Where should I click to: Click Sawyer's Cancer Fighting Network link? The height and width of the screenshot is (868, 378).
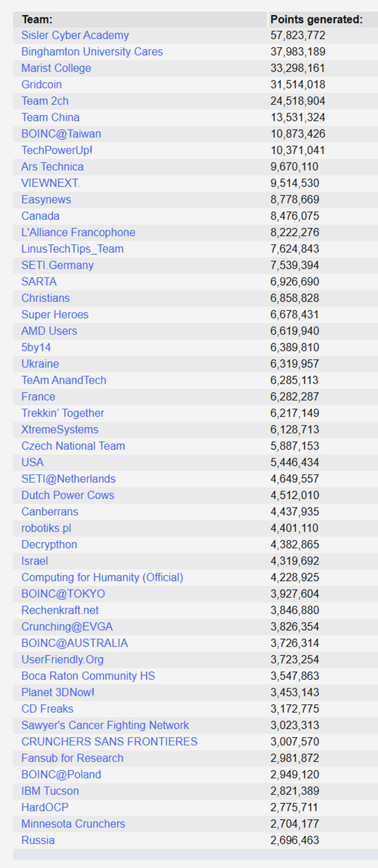click(x=105, y=726)
